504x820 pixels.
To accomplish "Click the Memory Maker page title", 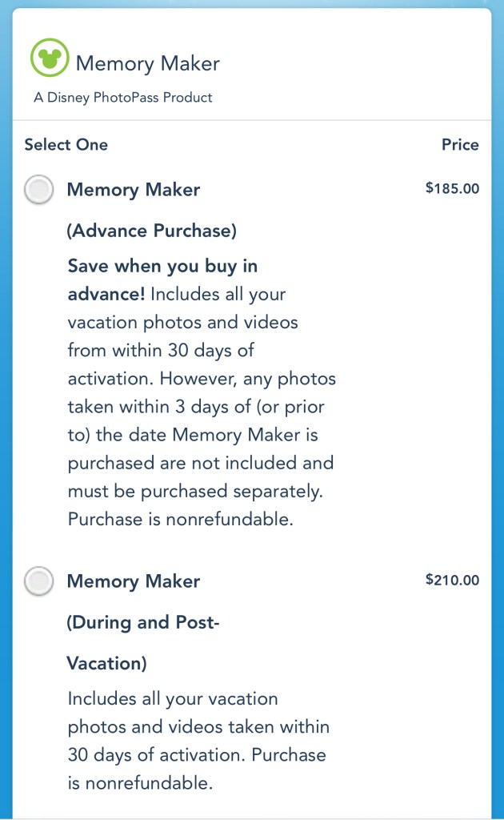I will [x=147, y=63].
